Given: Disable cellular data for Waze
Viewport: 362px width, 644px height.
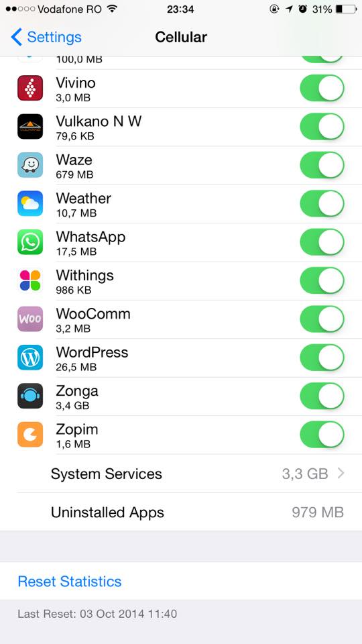Looking at the screenshot, I should click(x=322, y=165).
